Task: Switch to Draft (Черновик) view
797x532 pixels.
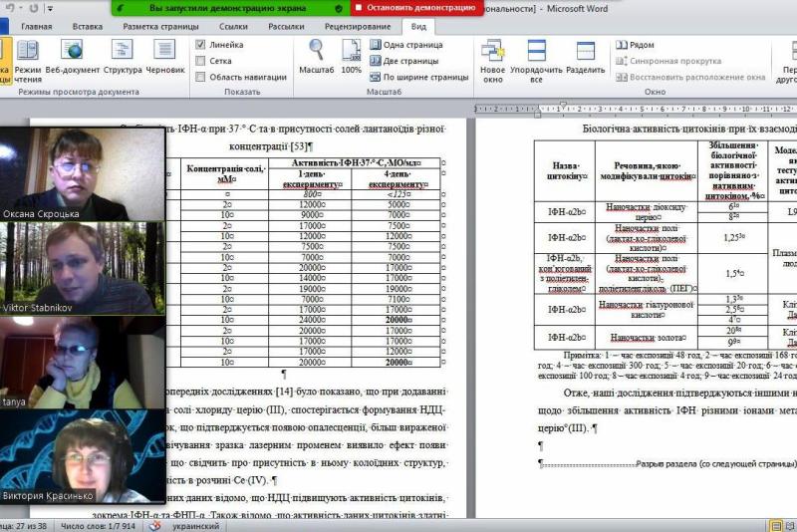Action: coord(165,57)
